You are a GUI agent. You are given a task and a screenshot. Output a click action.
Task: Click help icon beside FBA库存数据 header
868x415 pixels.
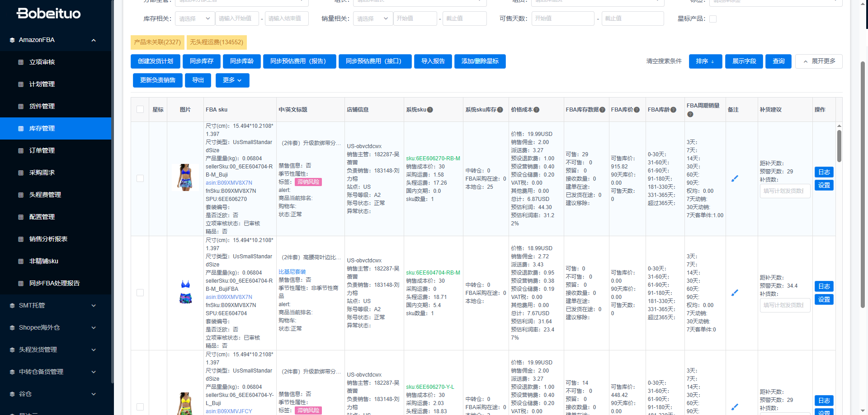click(602, 110)
